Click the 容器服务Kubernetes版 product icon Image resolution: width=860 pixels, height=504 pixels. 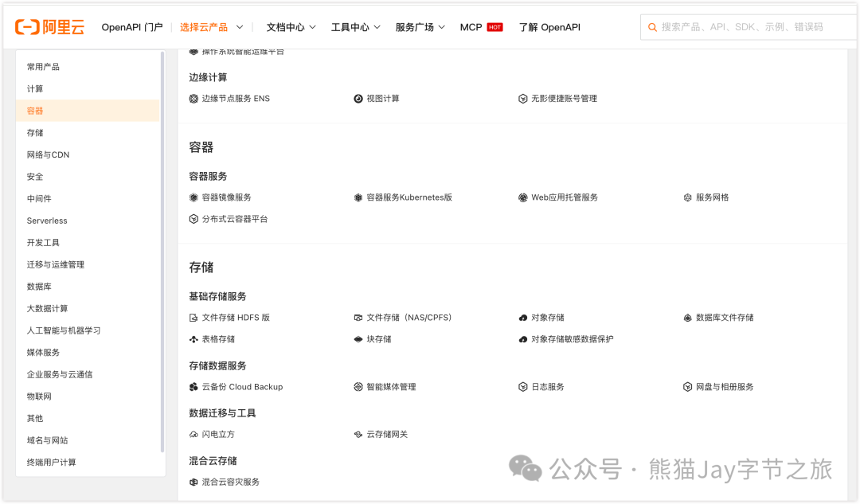[x=358, y=197]
